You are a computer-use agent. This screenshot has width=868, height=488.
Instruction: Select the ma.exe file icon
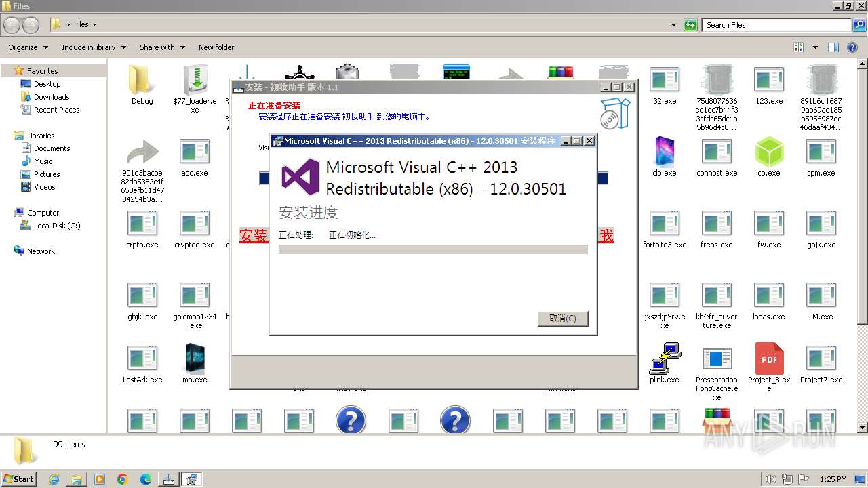[195, 359]
